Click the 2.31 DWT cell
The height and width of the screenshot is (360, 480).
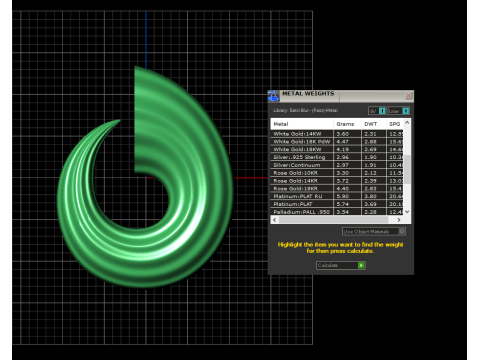point(374,134)
